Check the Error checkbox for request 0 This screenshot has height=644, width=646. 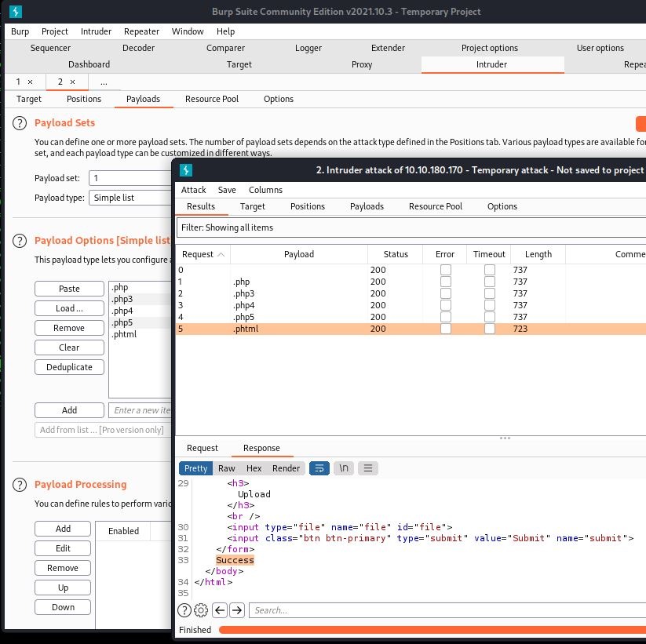pyautogui.click(x=445, y=270)
